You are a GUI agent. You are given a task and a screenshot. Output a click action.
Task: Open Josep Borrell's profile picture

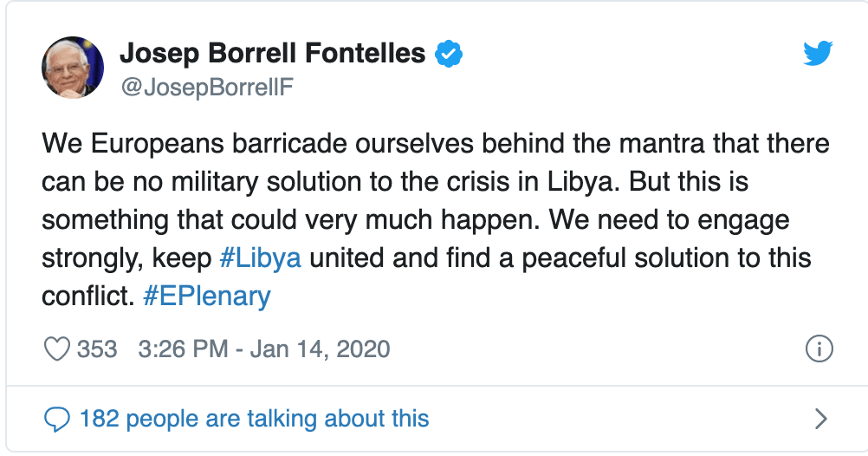[73, 69]
